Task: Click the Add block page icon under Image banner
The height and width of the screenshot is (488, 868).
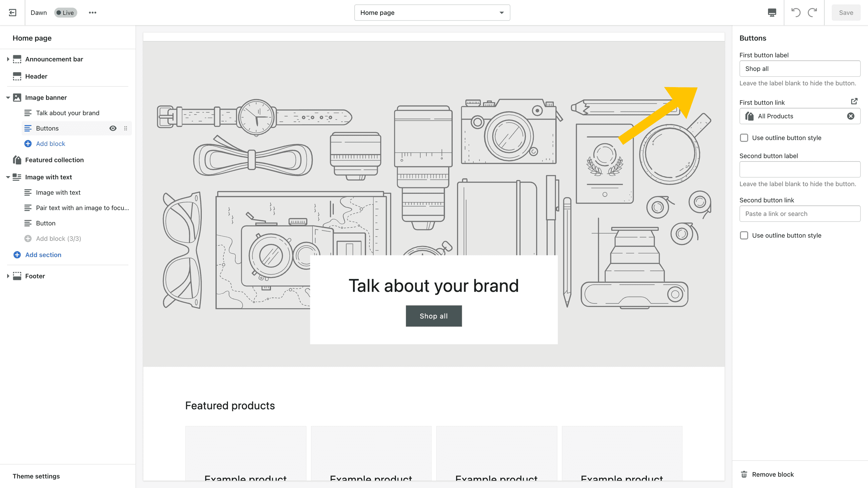Action: click(27, 144)
